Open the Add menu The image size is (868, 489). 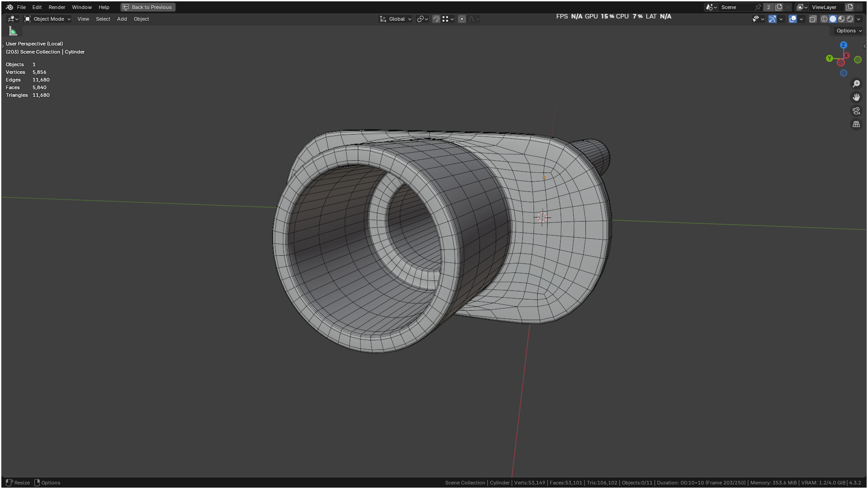pos(122,19)
